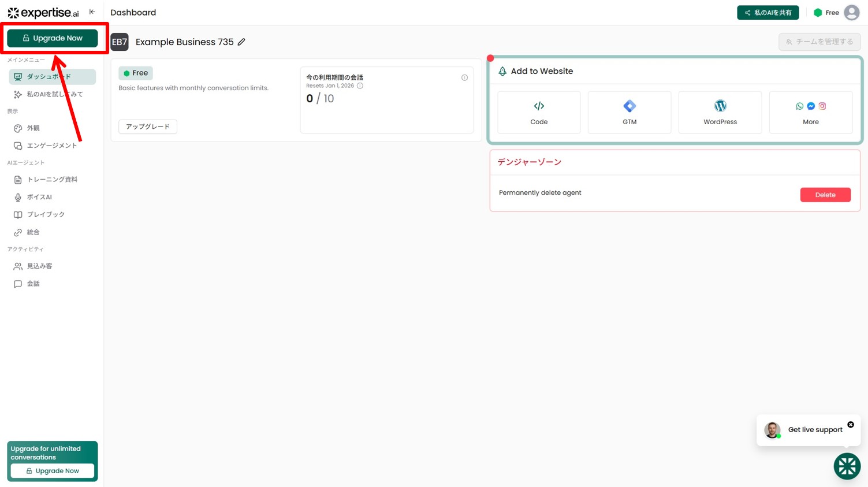The image size is (868, 487).
Task: Click info icon beside conversation usage
Action: [464, 77]
